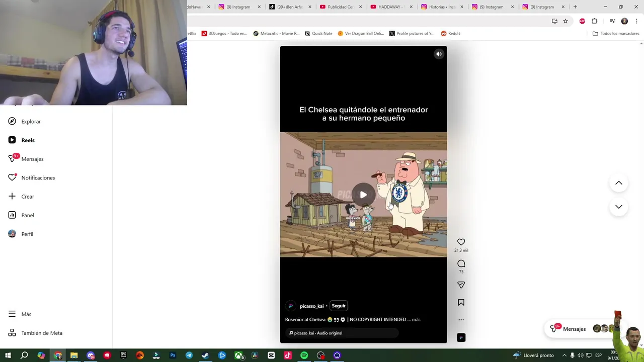Open Windows Start menu

tap(8, 355)
